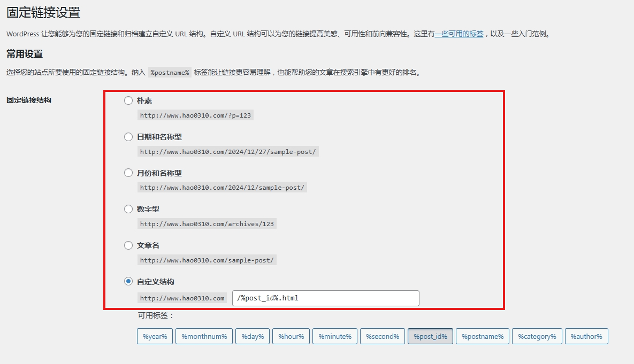Pick the 数字型 permalink structure
Screen dimensions: 634x364
(128, 209)
